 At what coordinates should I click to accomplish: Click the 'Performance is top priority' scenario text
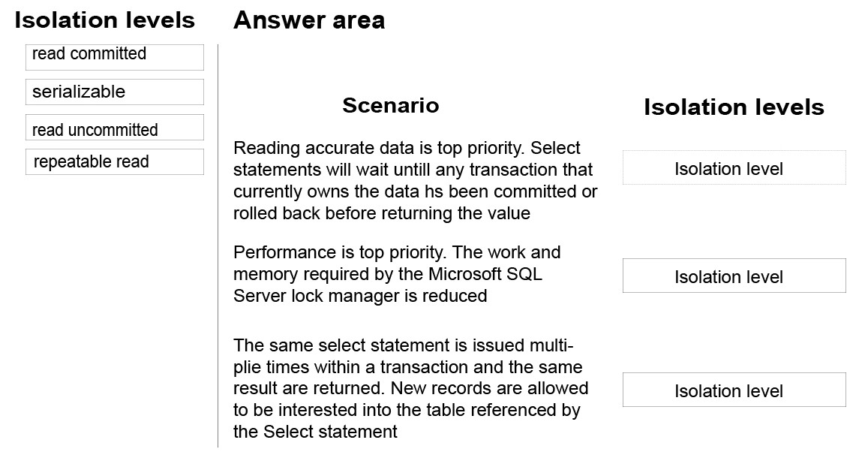click(397, 274)
